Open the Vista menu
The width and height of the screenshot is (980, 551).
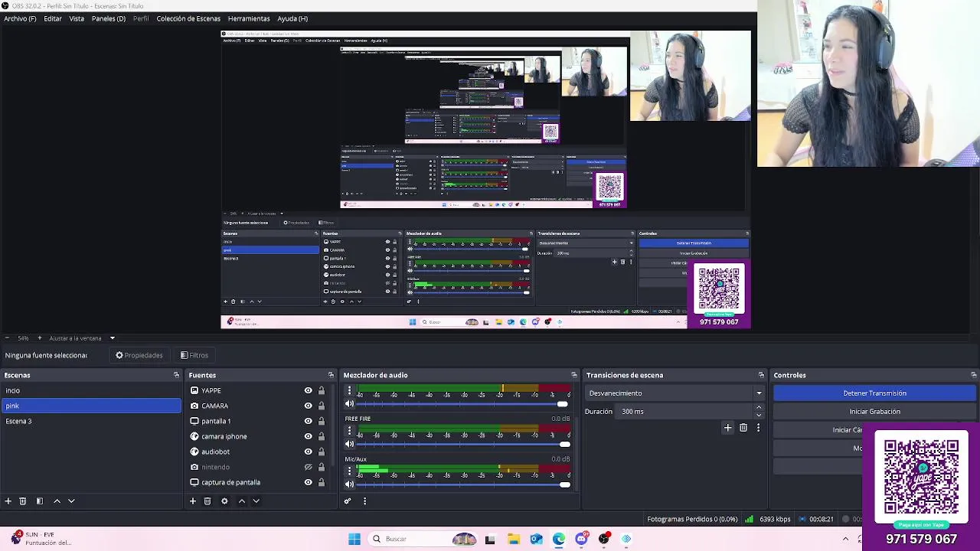coord(77,18)
